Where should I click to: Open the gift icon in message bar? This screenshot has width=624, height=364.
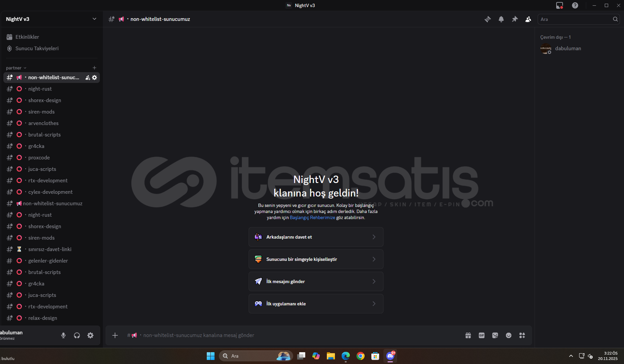[x=468, y=335]
